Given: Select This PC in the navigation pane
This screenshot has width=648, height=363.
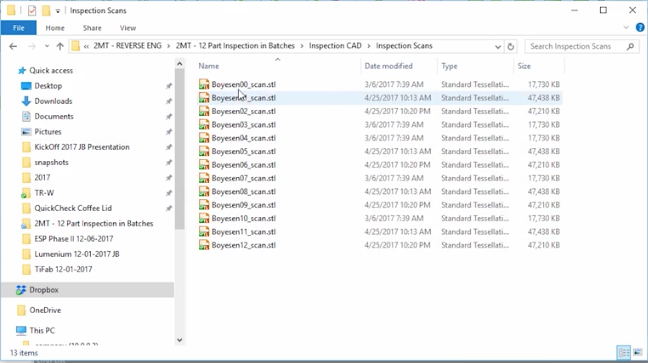Looking at the screenshot, I should point(42,330).
